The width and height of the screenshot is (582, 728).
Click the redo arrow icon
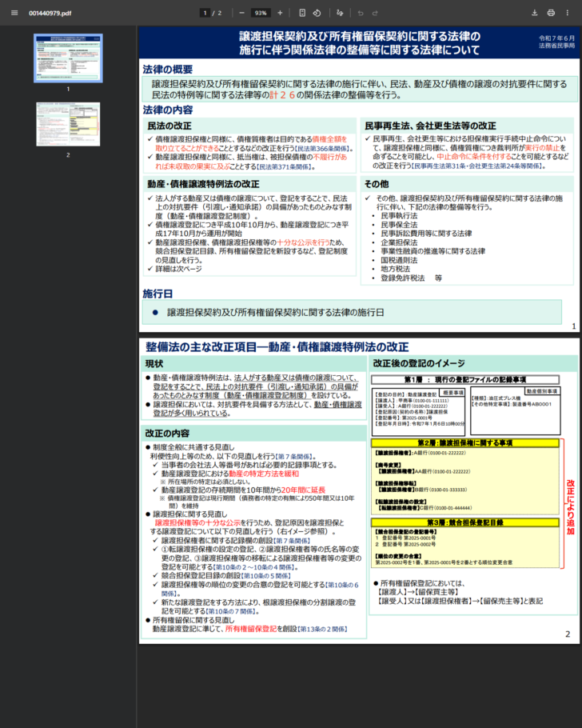(x=375, y=13)
